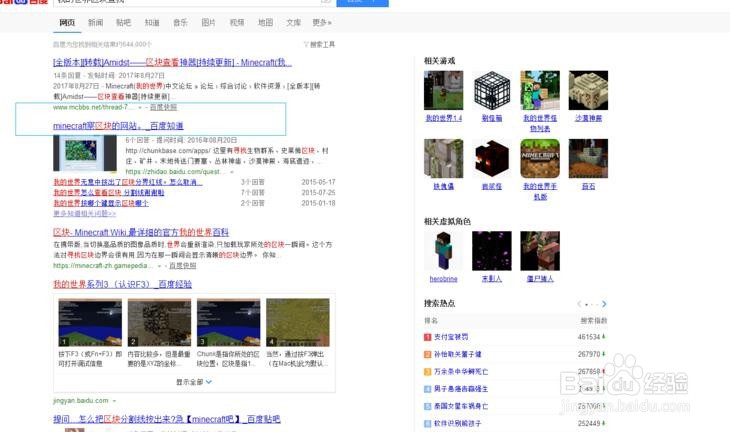Open the 我的世界手机版 Minecraft icon
This screenshot has width=730, height=432.
pos(540,158)
